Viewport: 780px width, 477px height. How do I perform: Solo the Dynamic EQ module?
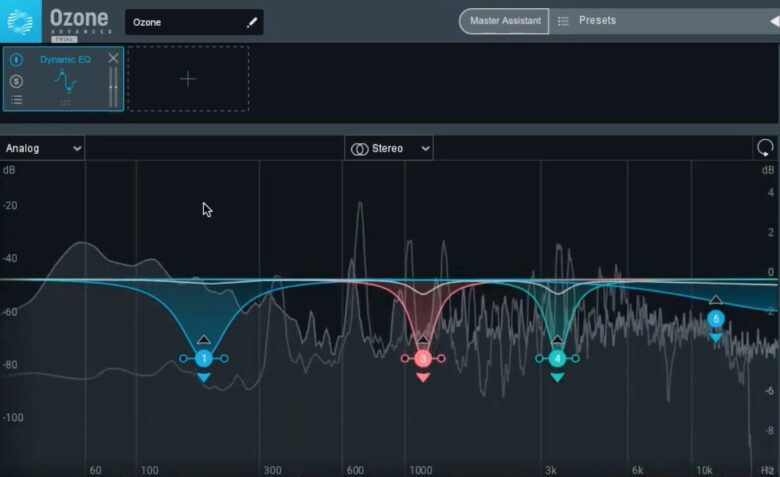tap(16, 81)
